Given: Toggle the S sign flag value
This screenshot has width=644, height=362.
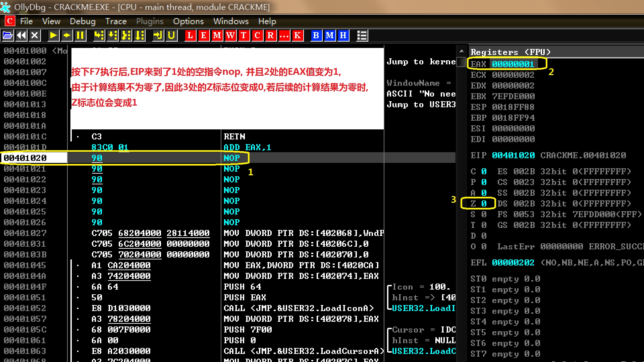Looking at the screenshot, I should pos(484,214).
